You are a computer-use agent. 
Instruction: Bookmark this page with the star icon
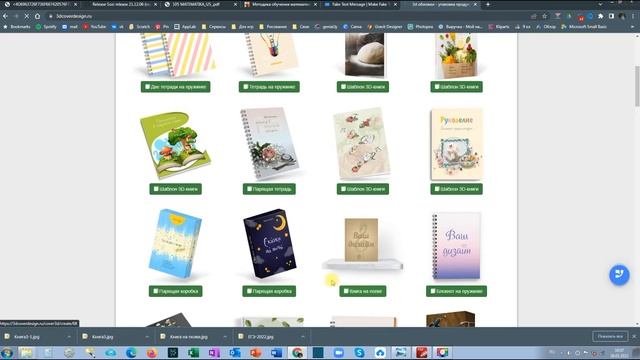pyautogui.click(x=544, y=16)
